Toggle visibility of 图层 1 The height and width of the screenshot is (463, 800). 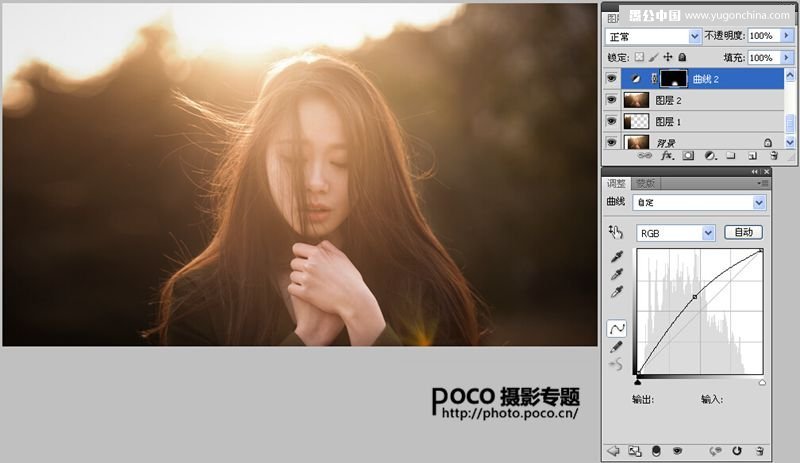point(611,121)
